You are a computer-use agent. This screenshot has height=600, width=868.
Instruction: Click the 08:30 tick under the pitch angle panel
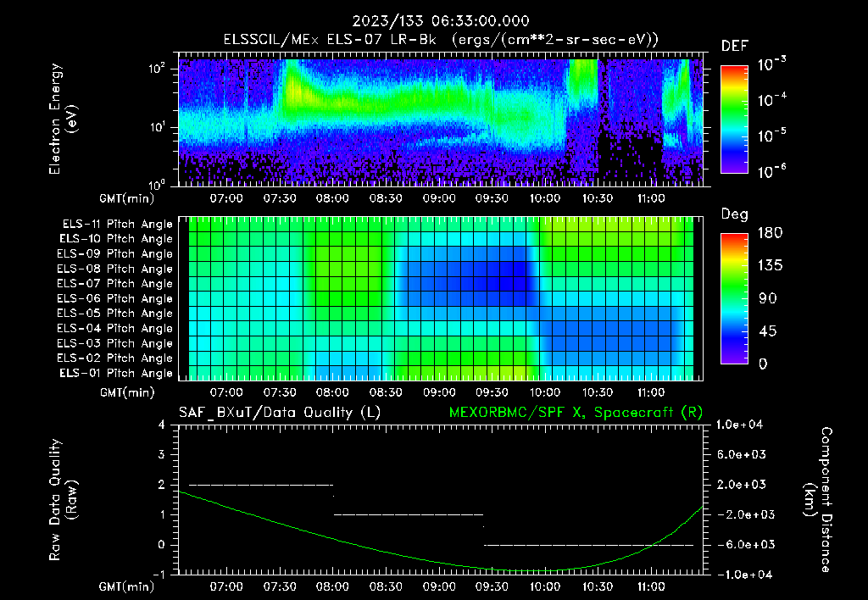(x=386, y=392)
